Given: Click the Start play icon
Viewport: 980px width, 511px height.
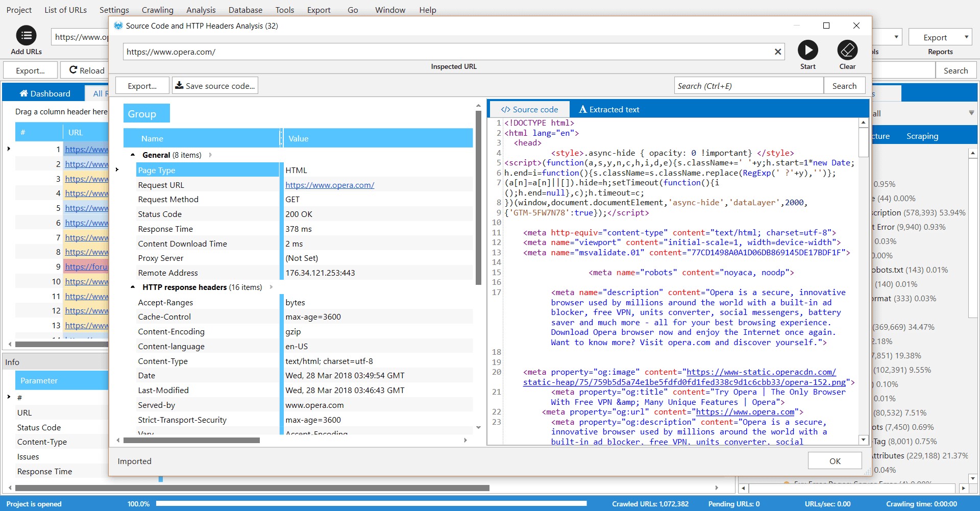Looking at the screenshot, I should (x=807, y=50).
